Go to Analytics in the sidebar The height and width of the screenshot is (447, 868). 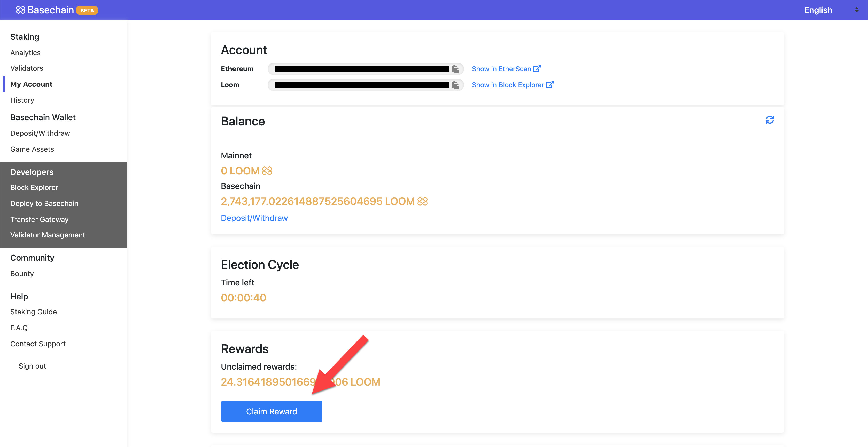(25, 53)
